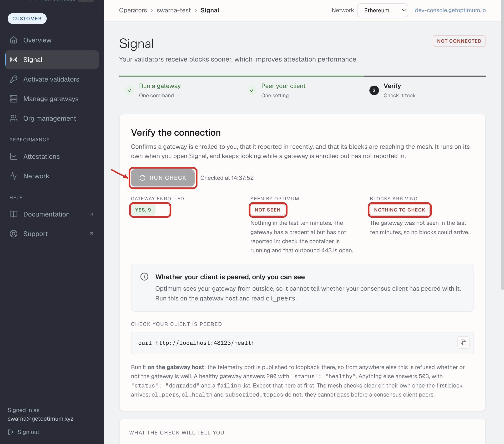Image resolution: width=504 pixels, height=444 pixels.
Task: Click the Overview home icon
Action: coord(14,40)
